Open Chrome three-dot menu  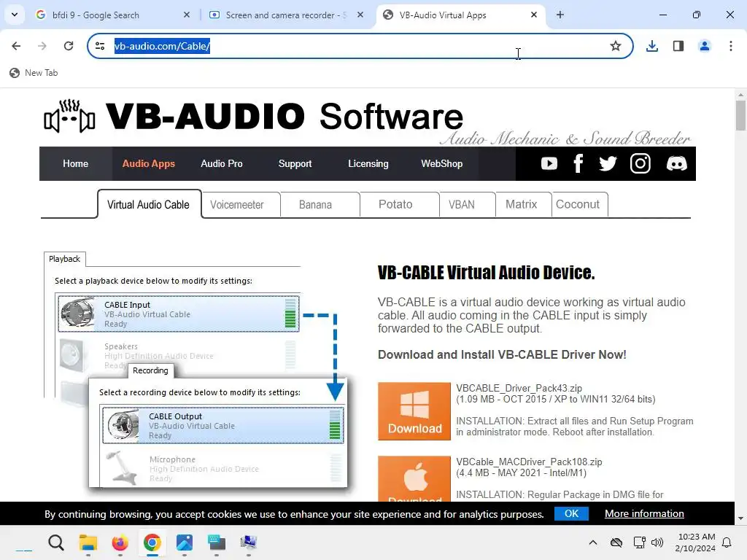click(731, 46)
